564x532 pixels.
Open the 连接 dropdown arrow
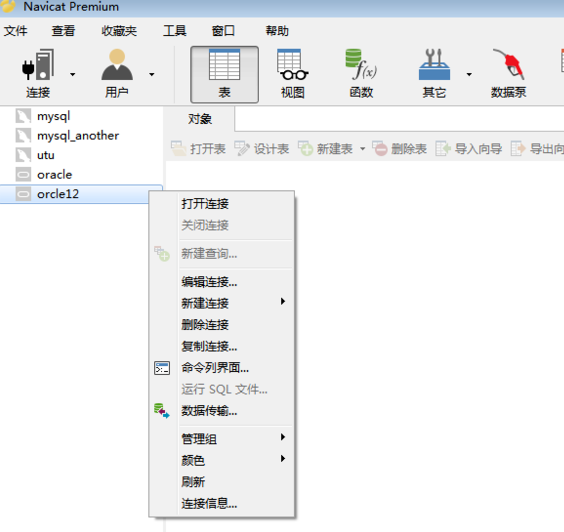click(73, 74)
